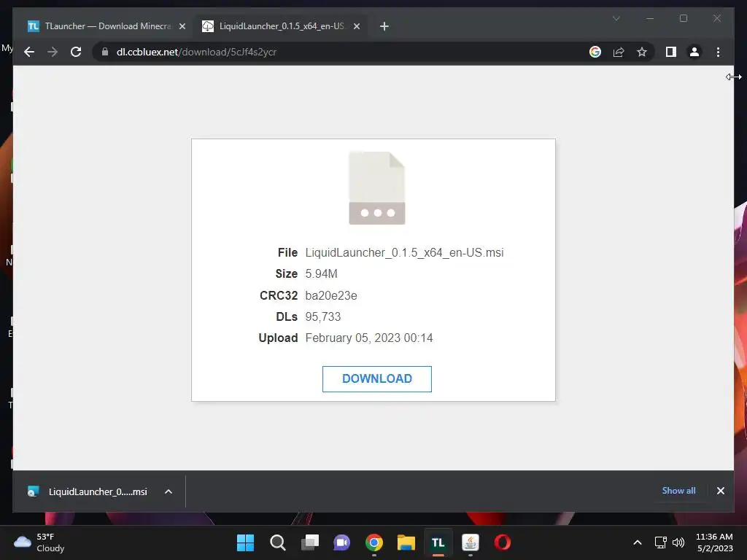Open the downloaded LiquidLauncher msi file
The width and height of the screenshot is (747, 560).
point(88,491)
